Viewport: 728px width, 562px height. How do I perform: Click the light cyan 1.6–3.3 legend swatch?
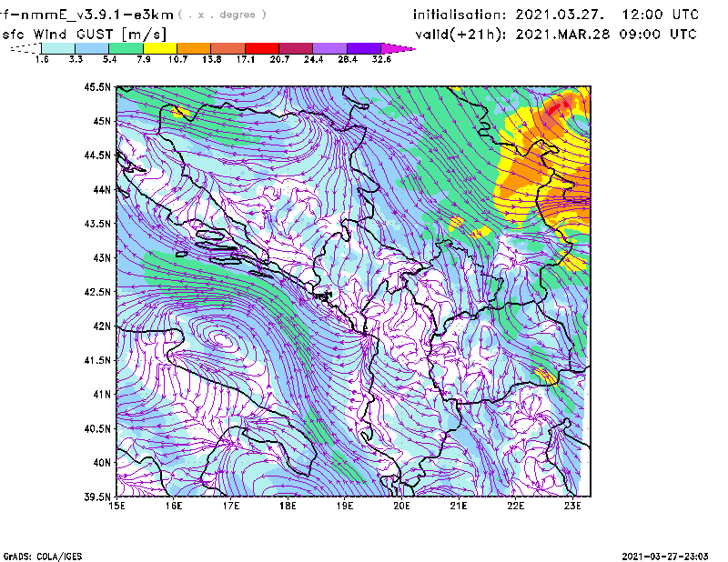(x=58, y=48)
